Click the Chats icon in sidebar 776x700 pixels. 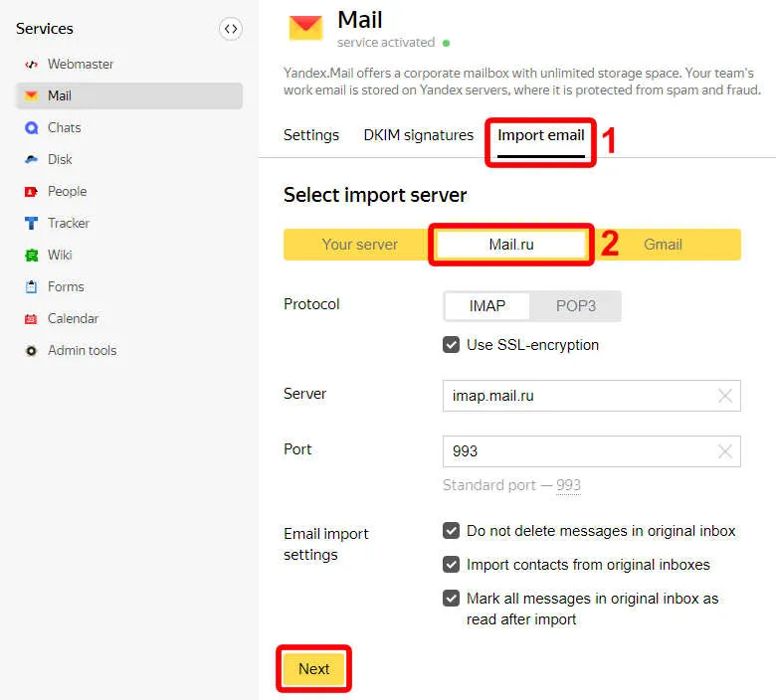point(31,128)
